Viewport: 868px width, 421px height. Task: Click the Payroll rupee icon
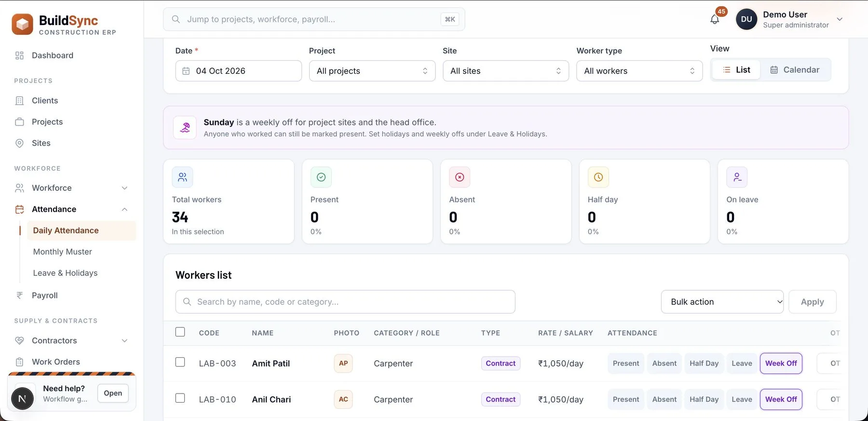click(19, 296)
